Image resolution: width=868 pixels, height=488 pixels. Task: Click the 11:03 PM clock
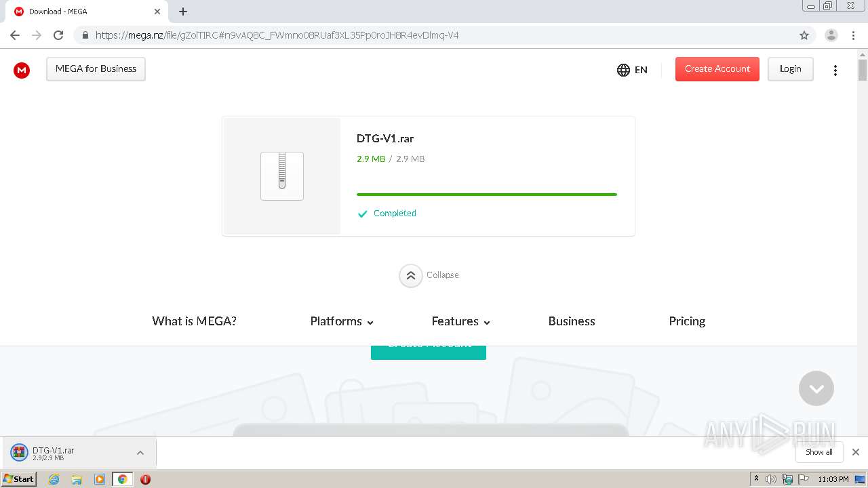(833, 479)
